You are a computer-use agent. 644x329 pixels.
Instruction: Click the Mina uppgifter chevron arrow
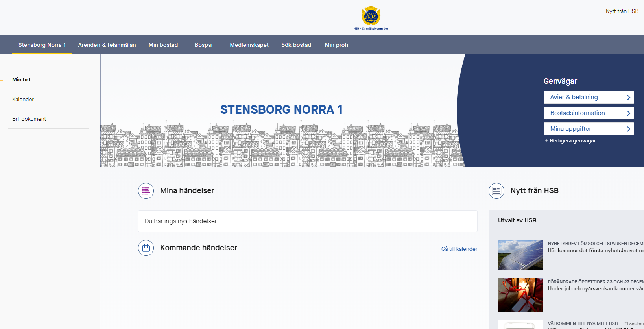pos(628,129)
